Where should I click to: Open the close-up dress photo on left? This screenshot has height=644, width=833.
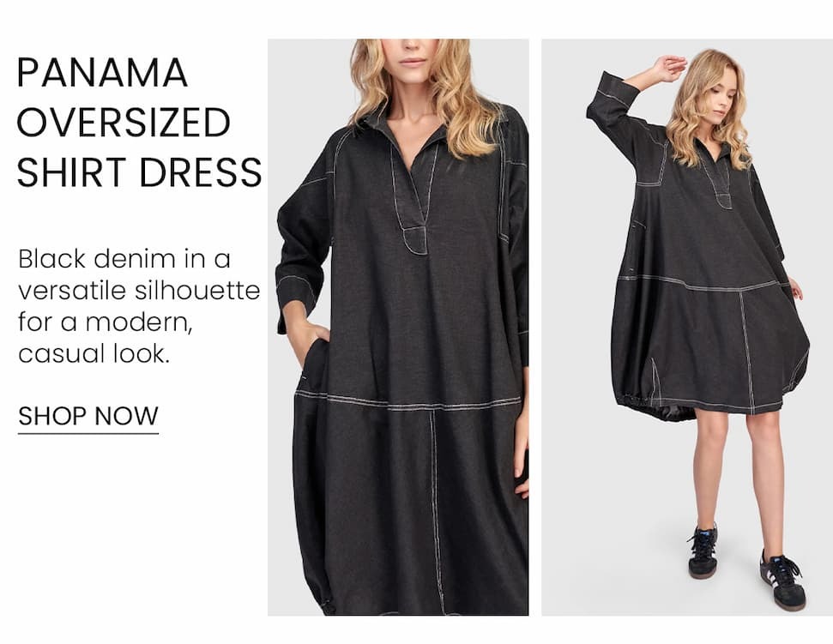pos(398,327)
